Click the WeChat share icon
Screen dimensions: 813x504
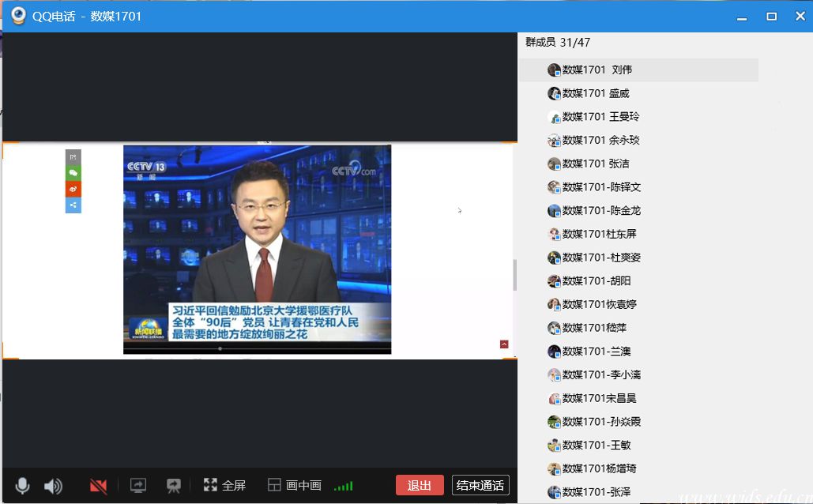click(73, 173)
